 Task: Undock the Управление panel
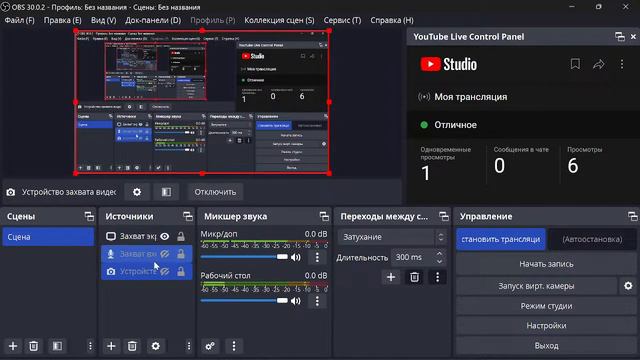pos(633,216)
